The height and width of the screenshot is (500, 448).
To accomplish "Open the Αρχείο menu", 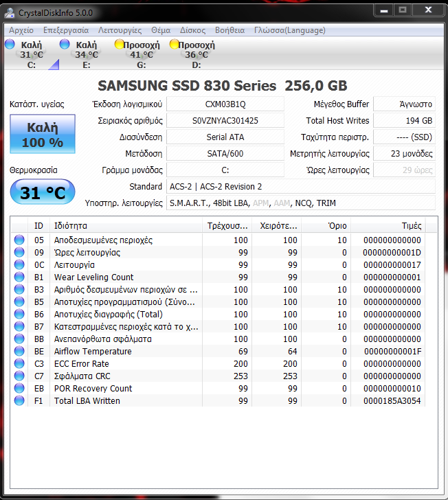I will (x=21, y=30).
